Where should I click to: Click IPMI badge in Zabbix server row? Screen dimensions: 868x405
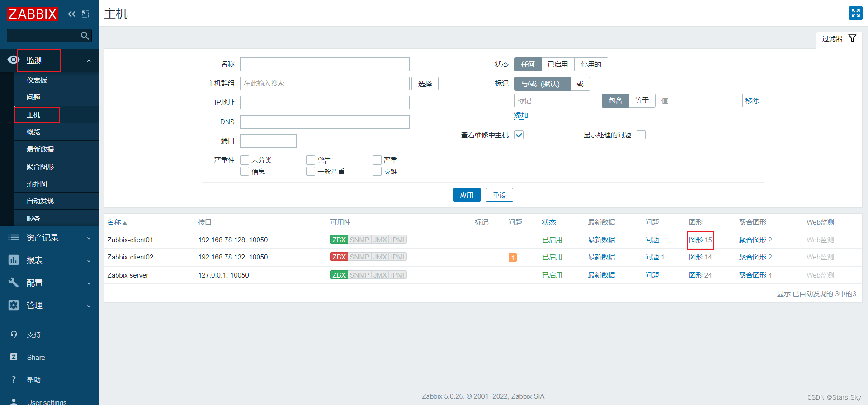pyautogui.click(x=398, y=275)
